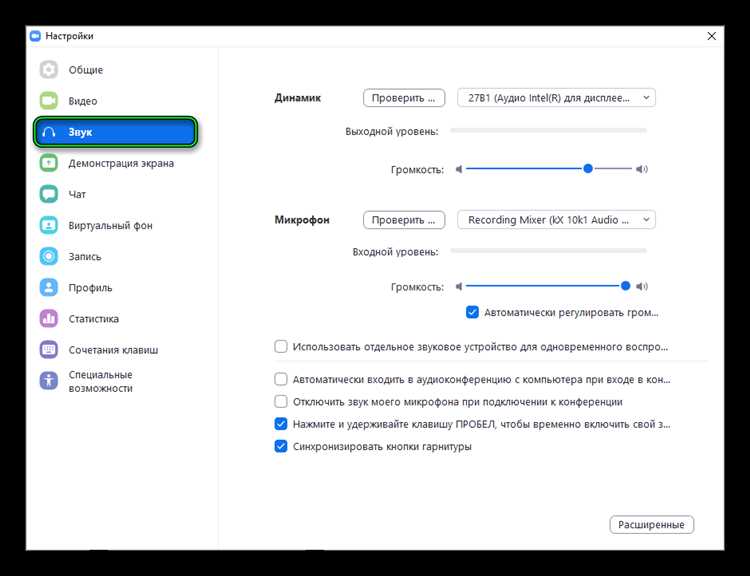Open the Сочетания клавиш section
The image size is (750, 576).
click(113, 350)
